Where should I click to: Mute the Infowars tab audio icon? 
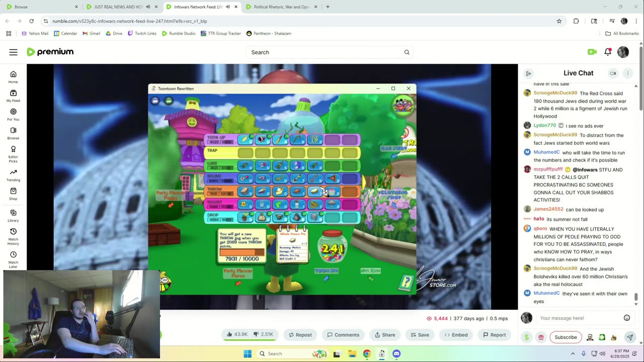228,7
